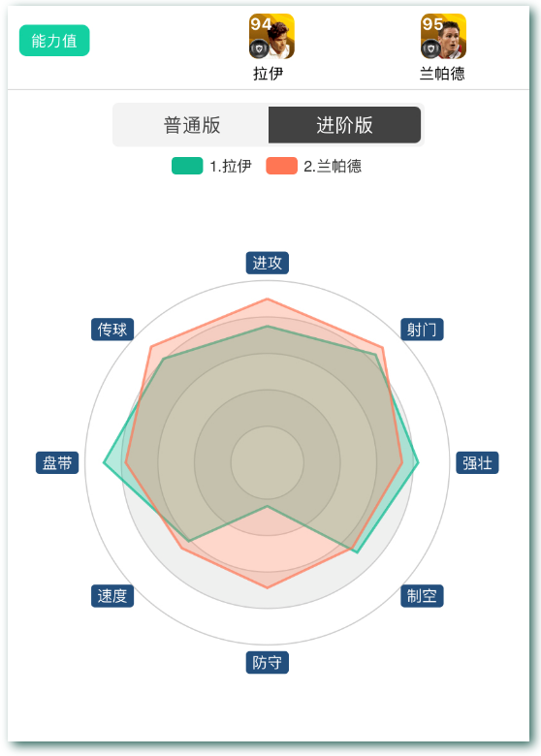Click the 兰帕德 name under the avatar
The width and height of the screenshot is (541, 756).
coord(442,74)
